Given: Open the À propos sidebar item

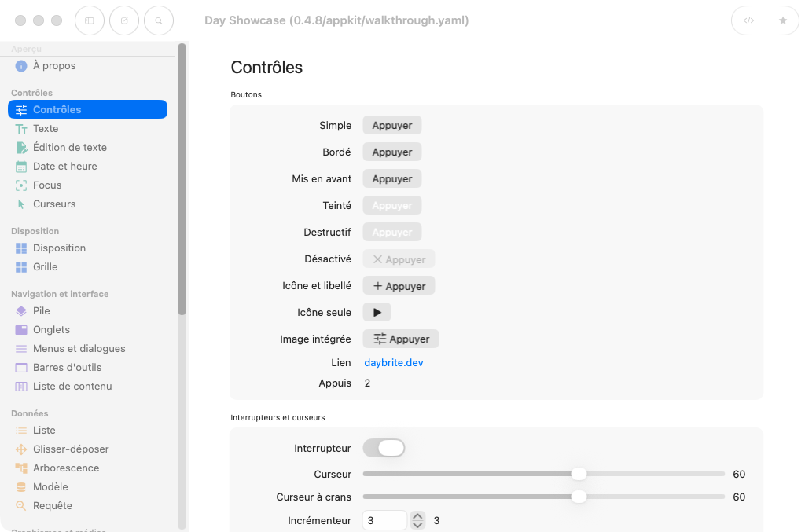Looking at the screenshot, I should pyautogui.click(x=88, y=66).
